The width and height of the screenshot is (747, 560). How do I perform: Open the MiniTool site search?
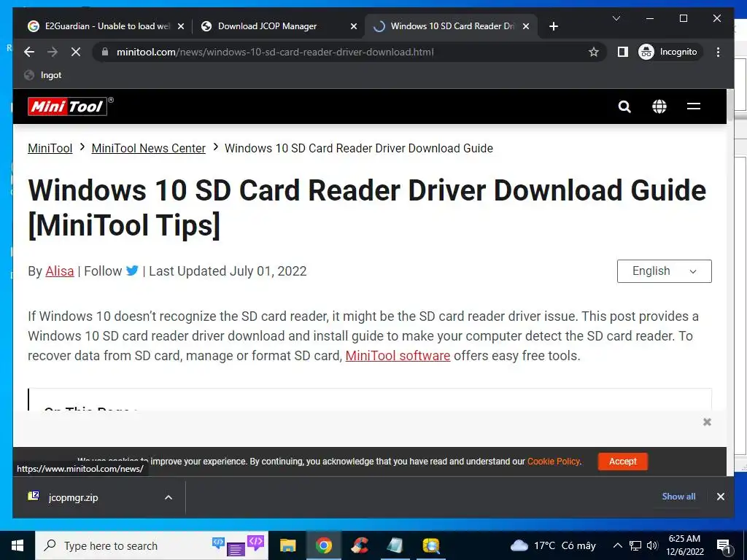(624, 106)
